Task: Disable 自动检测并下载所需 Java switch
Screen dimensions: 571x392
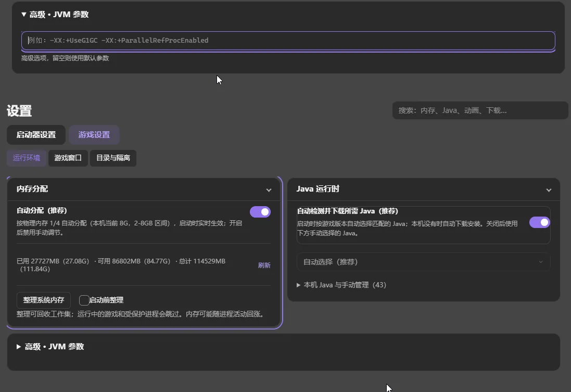Action: click(x=539, y=222)
